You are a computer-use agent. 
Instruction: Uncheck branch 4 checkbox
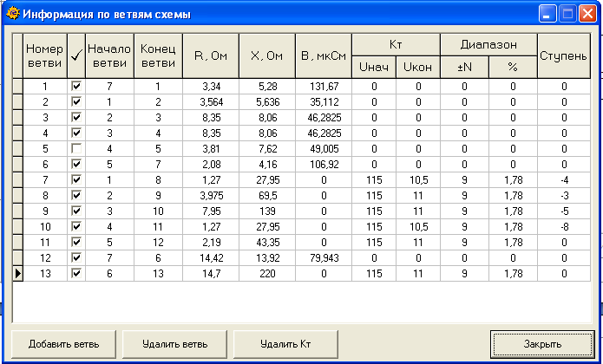click(x=76, y=133)
